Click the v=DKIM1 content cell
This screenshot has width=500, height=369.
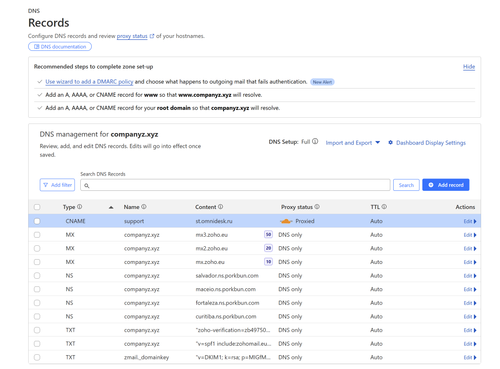(x=233, y=357)
